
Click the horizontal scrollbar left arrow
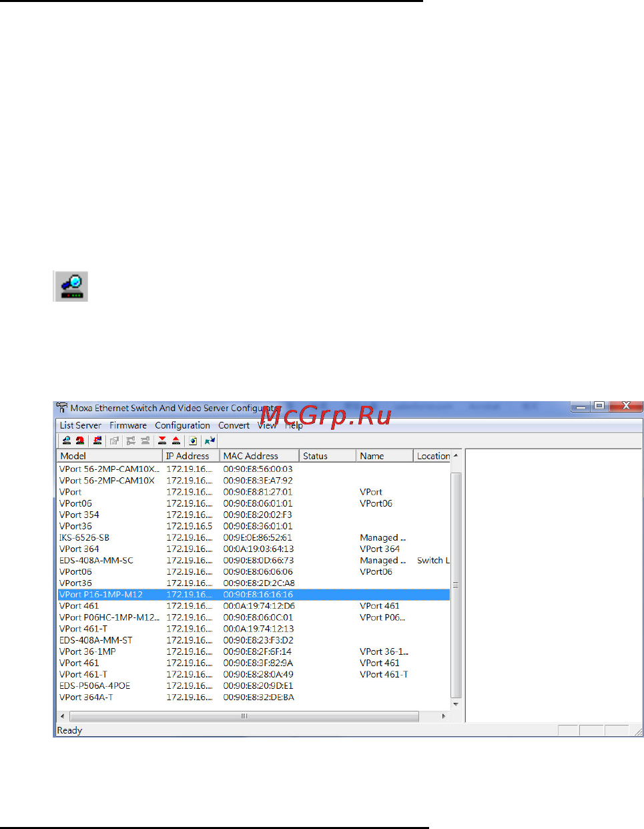63,716
